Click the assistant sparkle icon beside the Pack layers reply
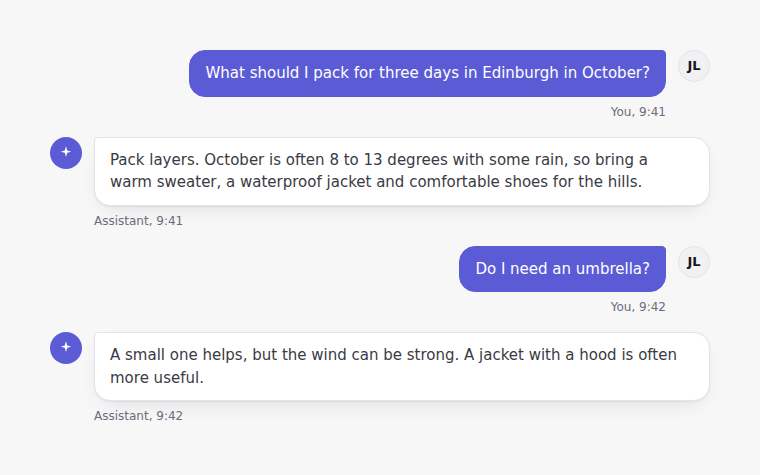The width and height of the screenshot is (760, 475). (x=66, y=153)
